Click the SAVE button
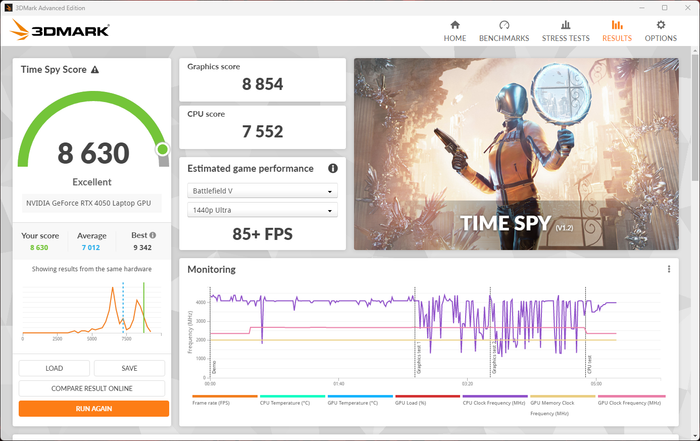The height and width of the screenshot is (441, 700). coord(129,368)
